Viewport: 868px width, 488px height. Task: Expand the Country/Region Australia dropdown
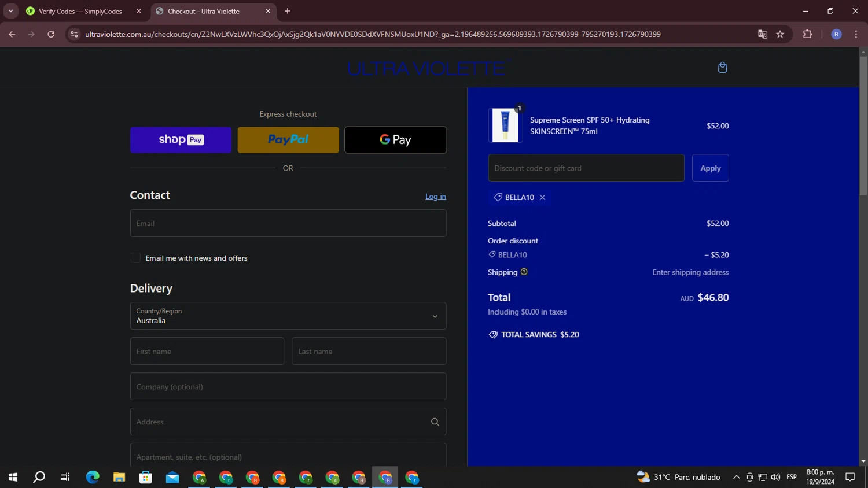(x=288, y=316)
